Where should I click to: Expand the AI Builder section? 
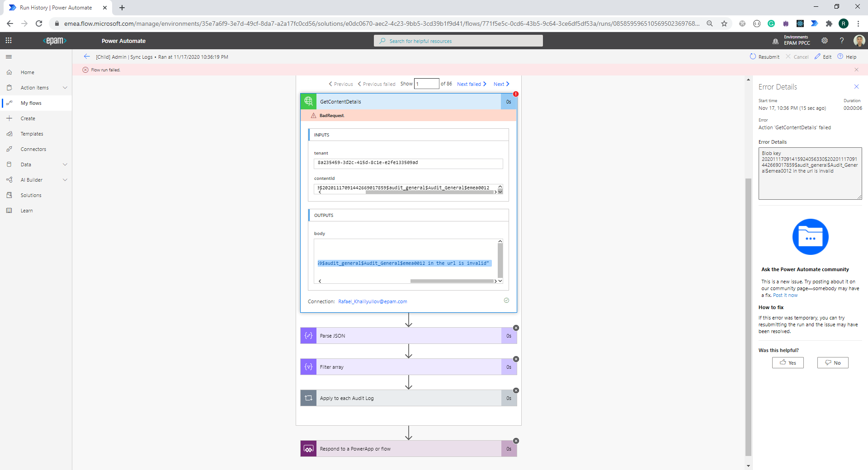click(x=65, y=179)
